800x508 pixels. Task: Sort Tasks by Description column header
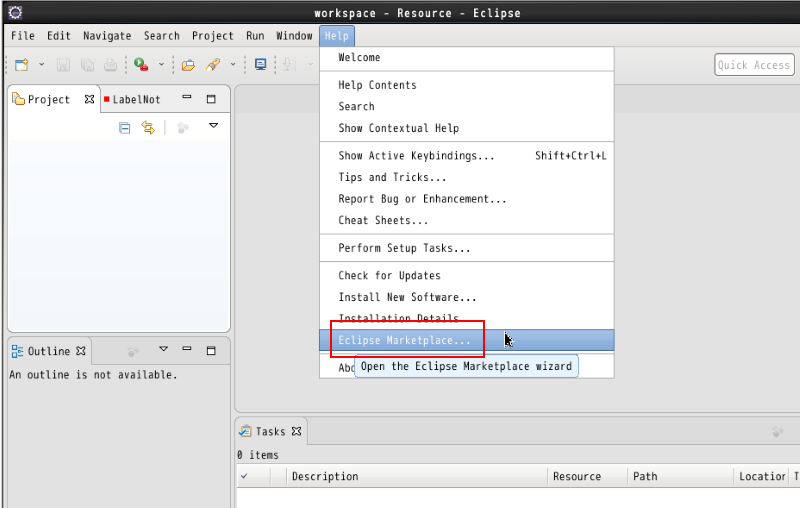click(417, 476)
